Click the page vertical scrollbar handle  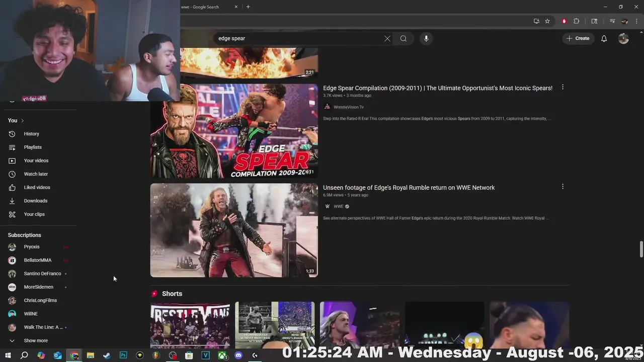641,249
